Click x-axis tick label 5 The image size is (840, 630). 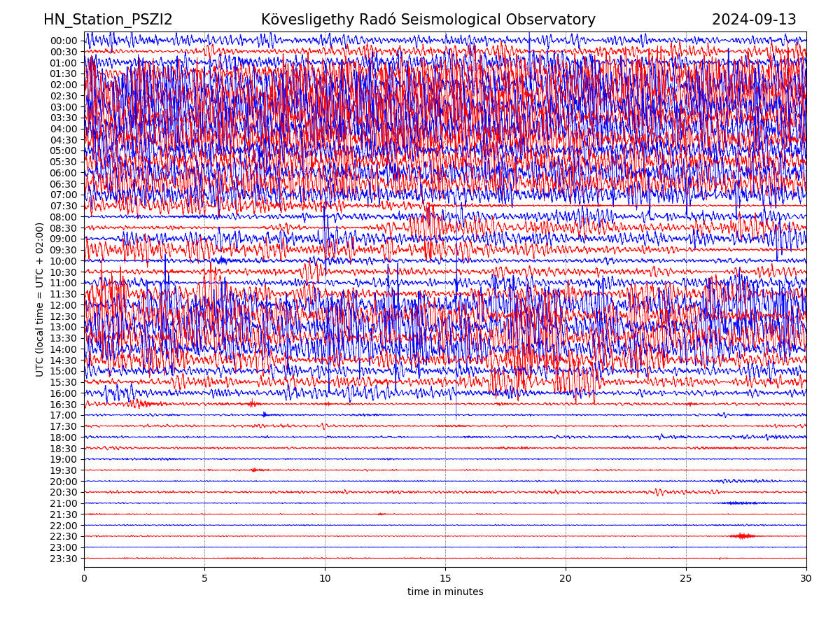[x=204, y=579]
